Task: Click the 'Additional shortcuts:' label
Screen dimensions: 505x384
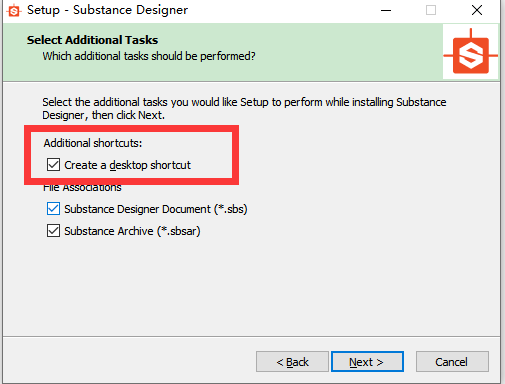Action: (x=93, y=143)
